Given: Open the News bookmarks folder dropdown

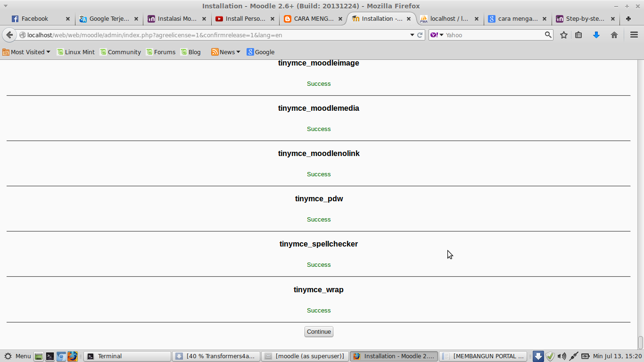Looking at the screenshot, I should coord(226,52).
